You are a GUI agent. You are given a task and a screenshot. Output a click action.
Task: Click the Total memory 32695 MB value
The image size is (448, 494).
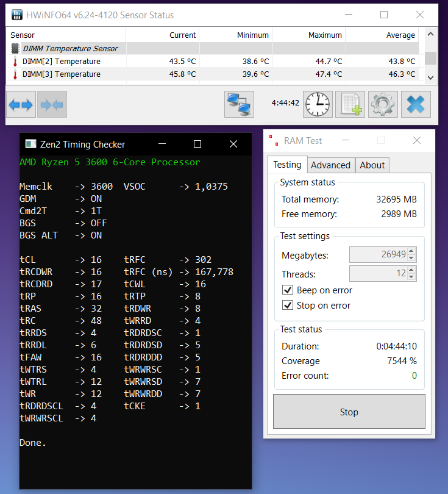396,199
